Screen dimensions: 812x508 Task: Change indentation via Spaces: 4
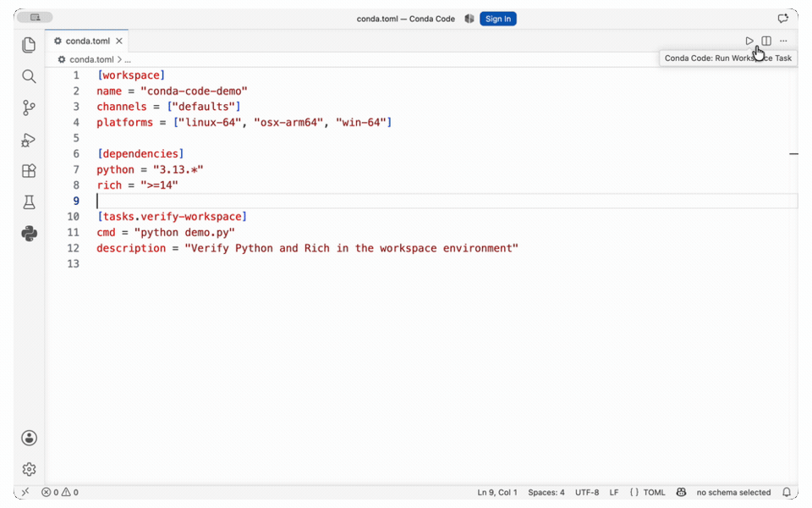tap(546, 493)
